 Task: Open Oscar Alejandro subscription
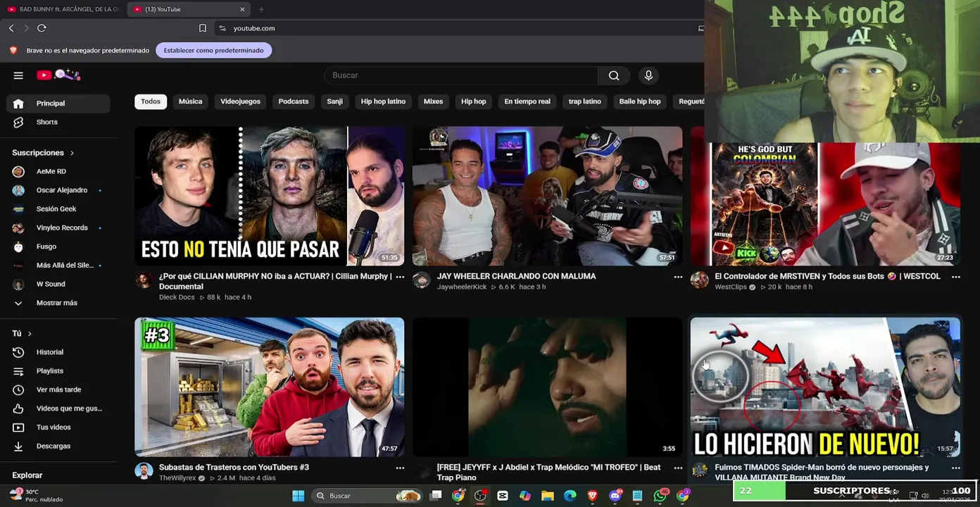click(58, 190)
